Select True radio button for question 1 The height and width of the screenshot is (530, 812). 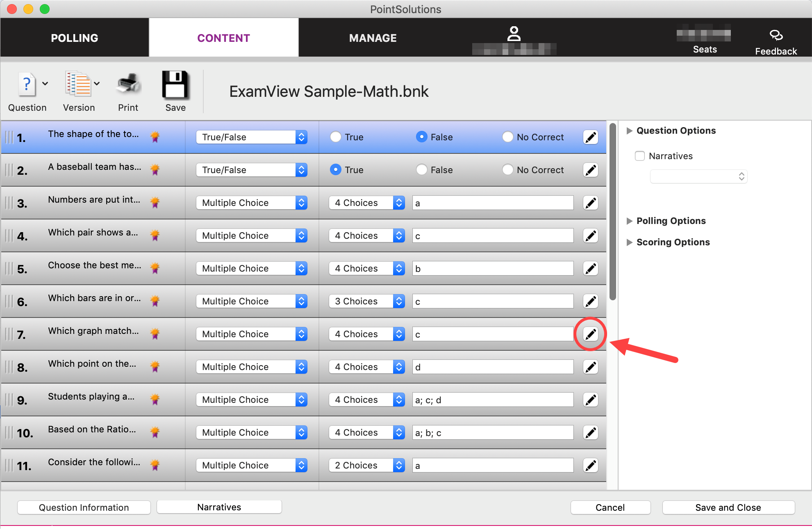tap(335, 137)
